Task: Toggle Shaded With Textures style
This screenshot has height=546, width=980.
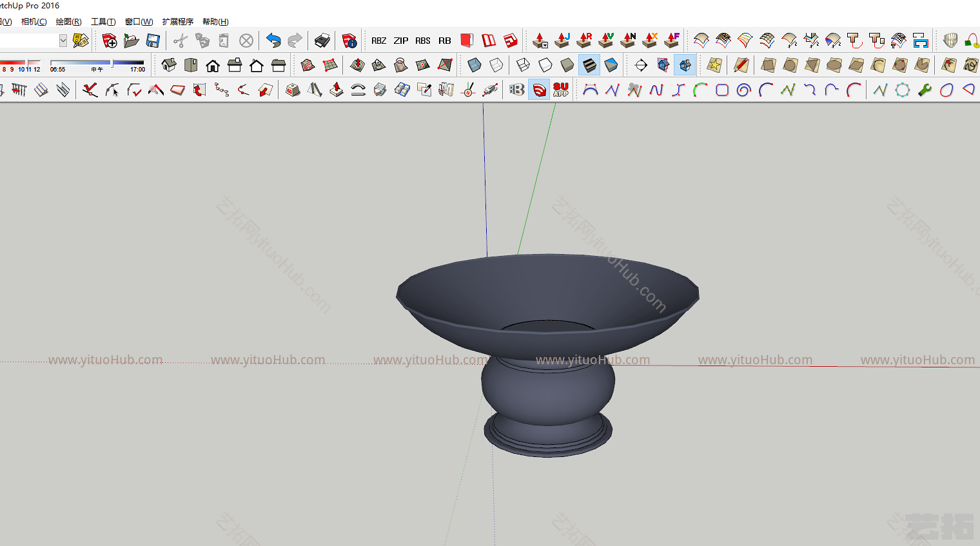Action: tap(589, 65)
